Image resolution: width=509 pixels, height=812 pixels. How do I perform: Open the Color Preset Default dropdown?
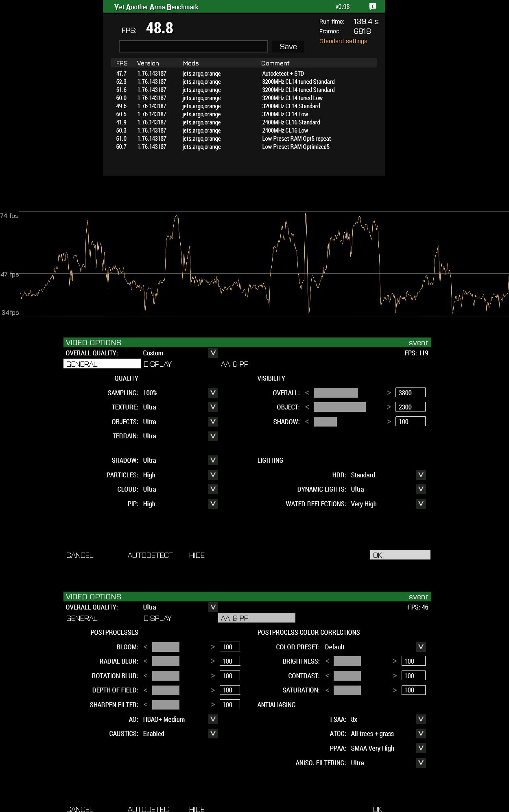tap(421, 647)
